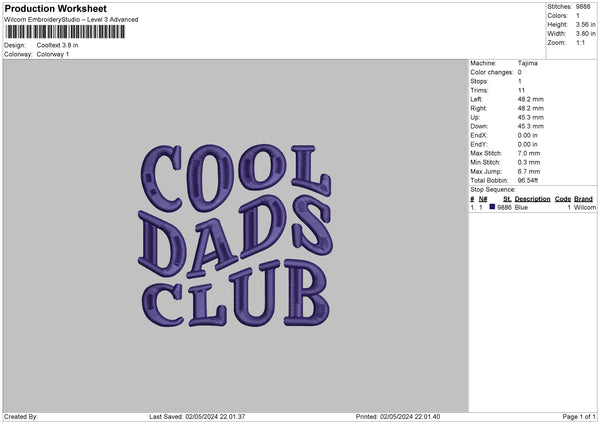Click the barcode image in the header
600x424 pixels.
pos(65,32)
